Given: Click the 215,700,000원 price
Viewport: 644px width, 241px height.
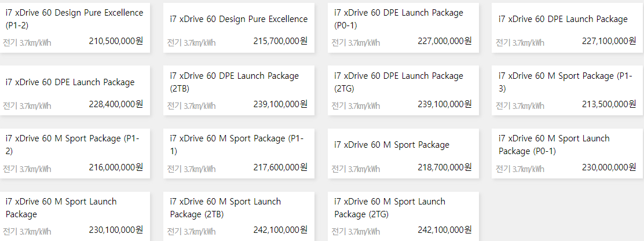Looking at the screenshot, I should point(280,41).
